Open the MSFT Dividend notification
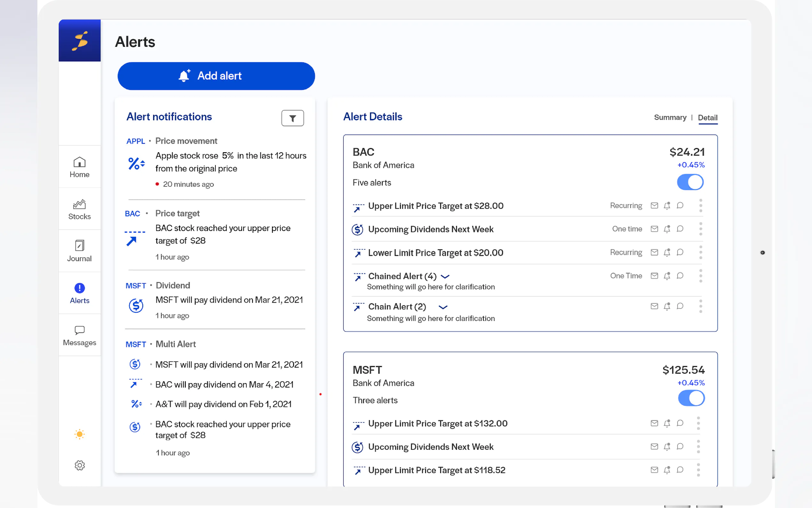812x508 pixels. click(229, 300)
